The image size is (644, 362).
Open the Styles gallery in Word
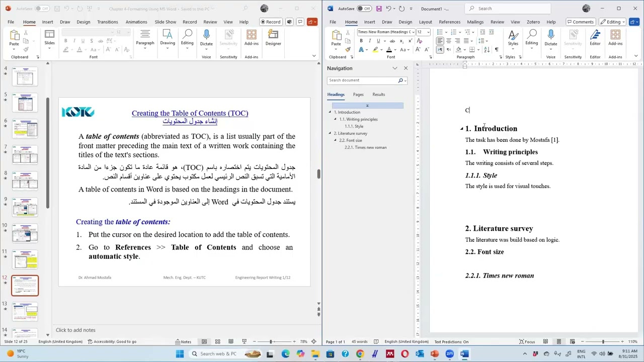tap(513, 38)
